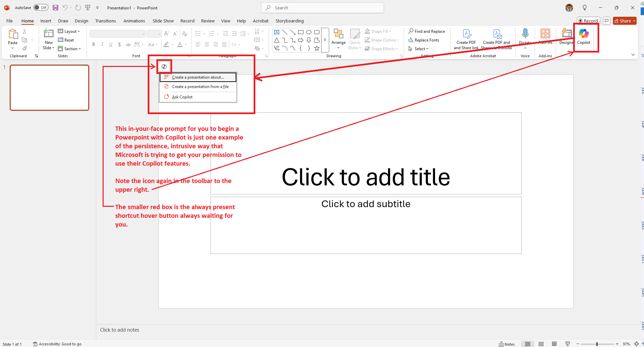Viewport: 644px width, 347px height.
Task: Click the Copilot hover button on slide
Action: [x=164, y=67]
